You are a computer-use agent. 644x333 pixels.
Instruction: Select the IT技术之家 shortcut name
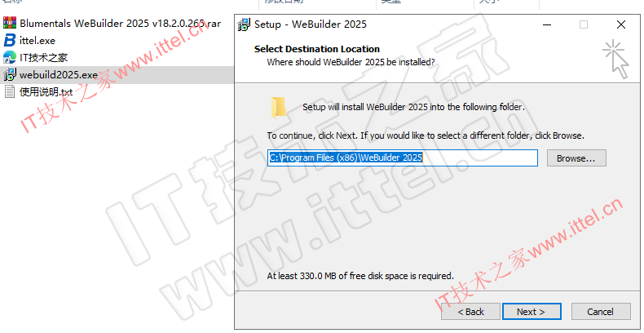(43, 58)
